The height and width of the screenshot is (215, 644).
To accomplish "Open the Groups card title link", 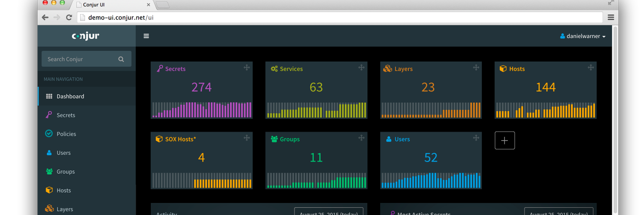I will (290, 139).
